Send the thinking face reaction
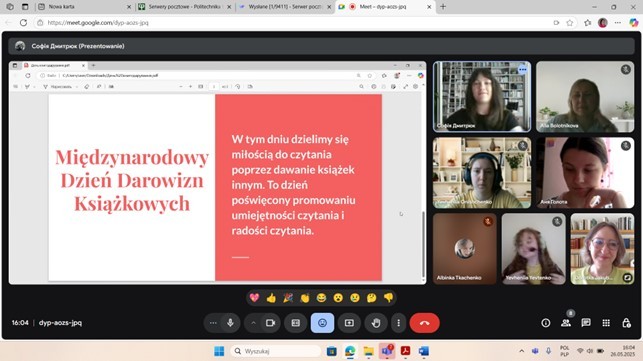The width and height of the screenshot is (643, 361). click(372, 298)
